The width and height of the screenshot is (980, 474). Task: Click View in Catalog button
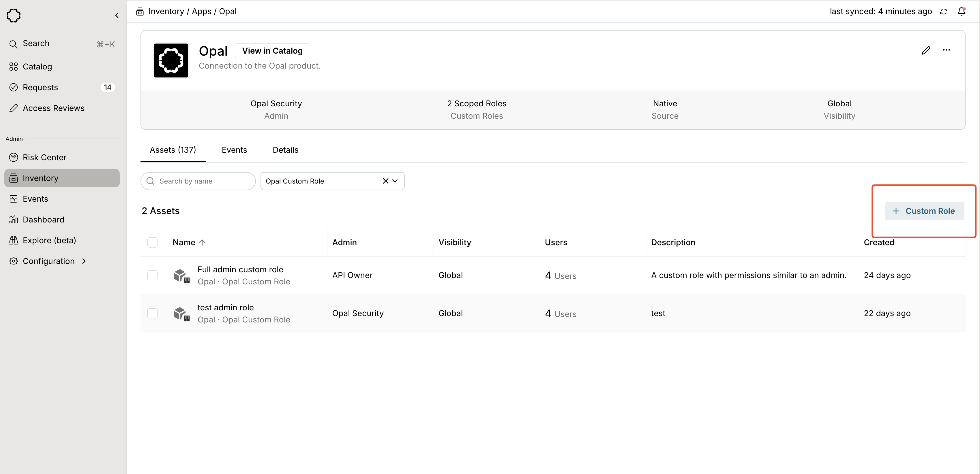coord(272,51)
